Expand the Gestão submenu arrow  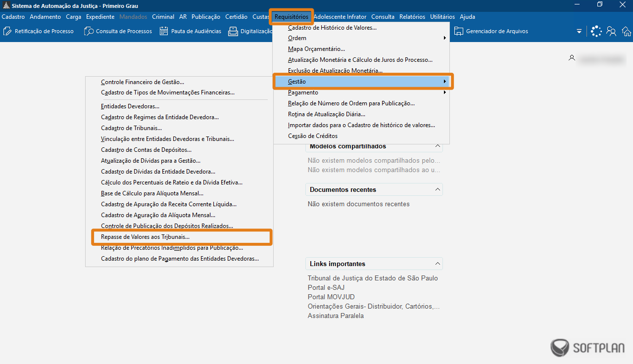coord(444,82)
